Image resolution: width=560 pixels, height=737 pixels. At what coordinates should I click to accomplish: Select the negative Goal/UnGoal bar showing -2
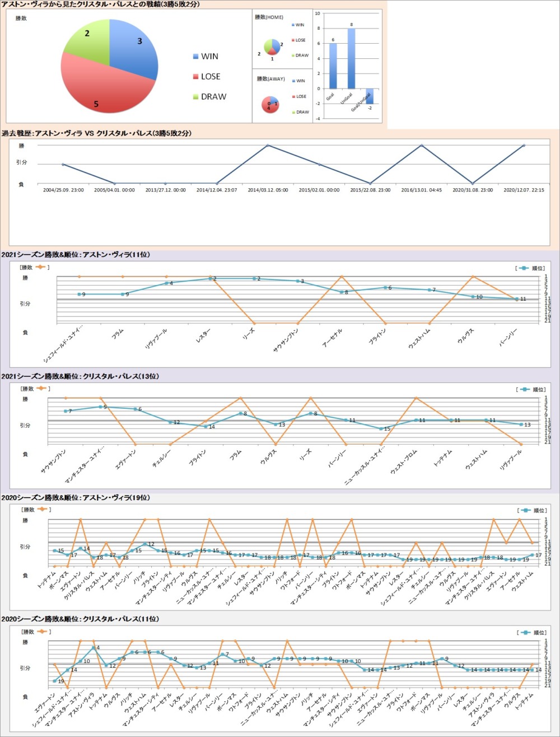click(x=370, y=96)
